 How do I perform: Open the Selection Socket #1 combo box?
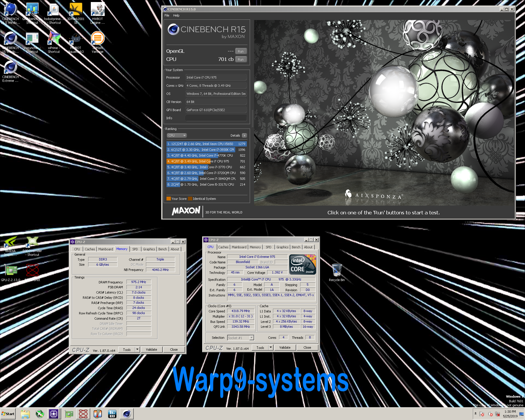coord(240,338)
